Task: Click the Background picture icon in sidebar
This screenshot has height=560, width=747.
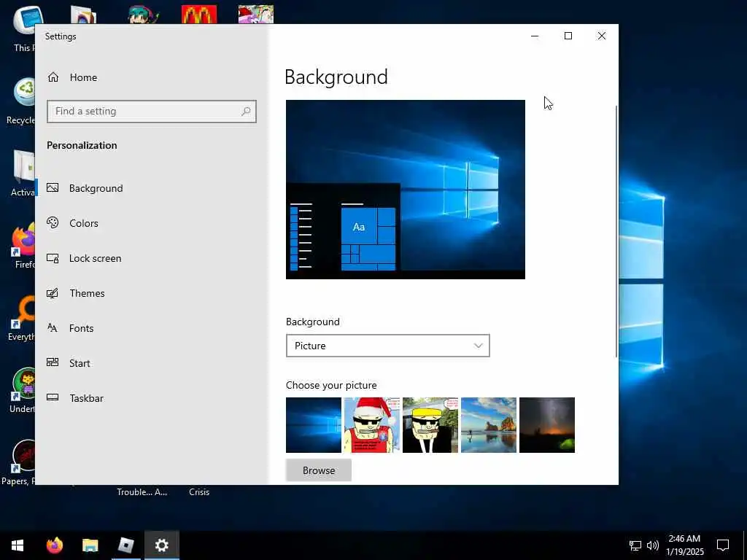Action: coord(53,187)
